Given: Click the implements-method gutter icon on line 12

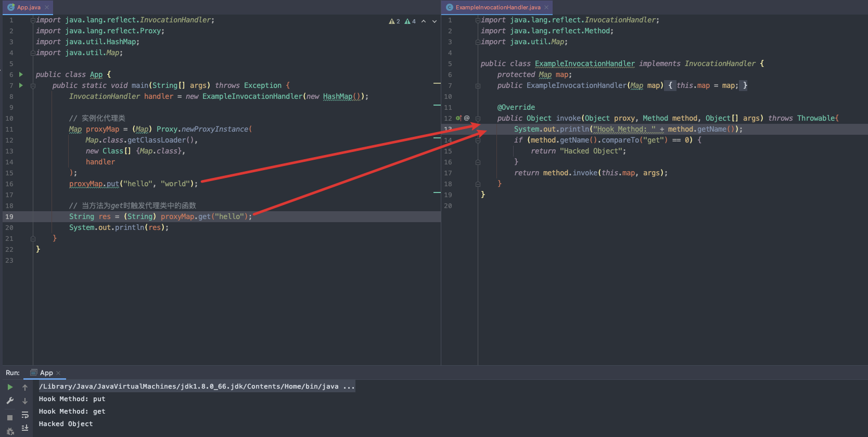Looking at the screenshot, I should click(x=459, y=118).
